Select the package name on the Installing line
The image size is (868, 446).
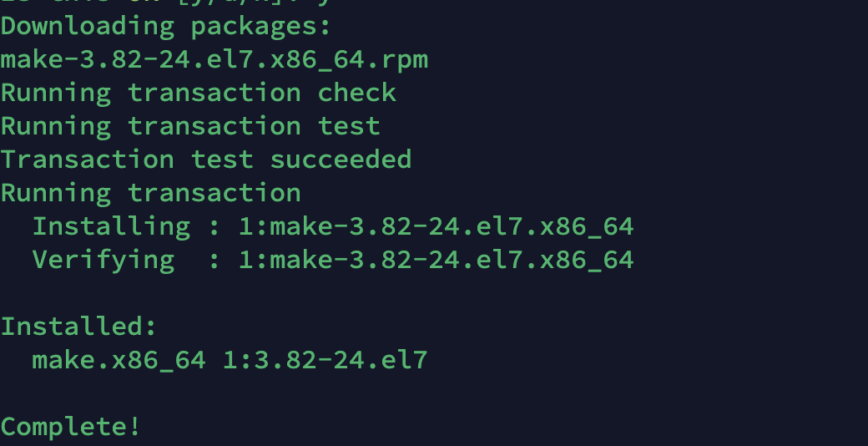pos(436,226)
